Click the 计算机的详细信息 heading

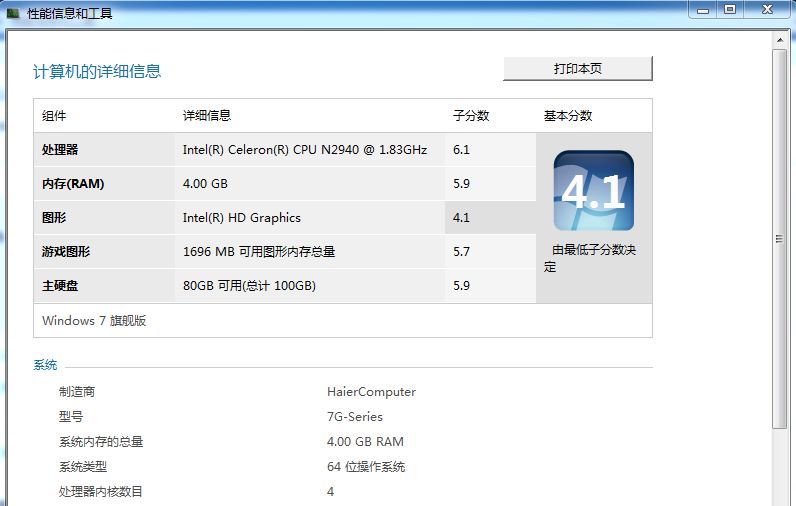[x=97, y=72]
